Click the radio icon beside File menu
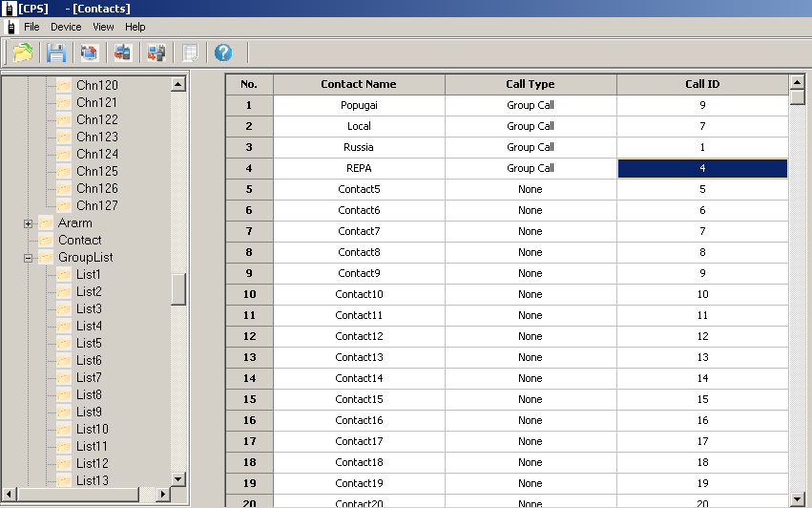This screenshot has height=508, width=812. (x=10, y=27)
